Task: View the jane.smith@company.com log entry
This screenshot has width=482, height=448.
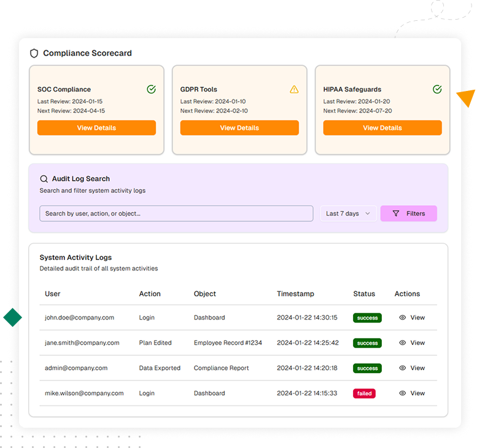Action: coord(412,343)
